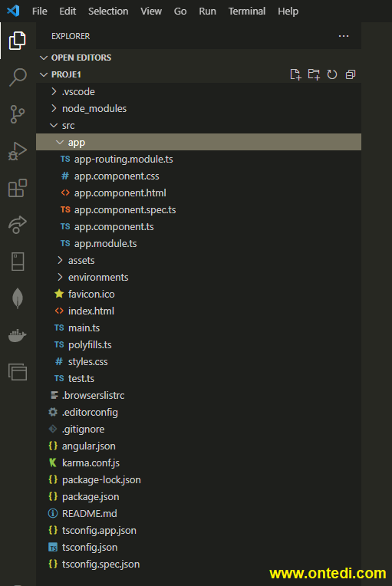
Task: Open Explorer more actions ellipsis
Action: click(344, 36)
